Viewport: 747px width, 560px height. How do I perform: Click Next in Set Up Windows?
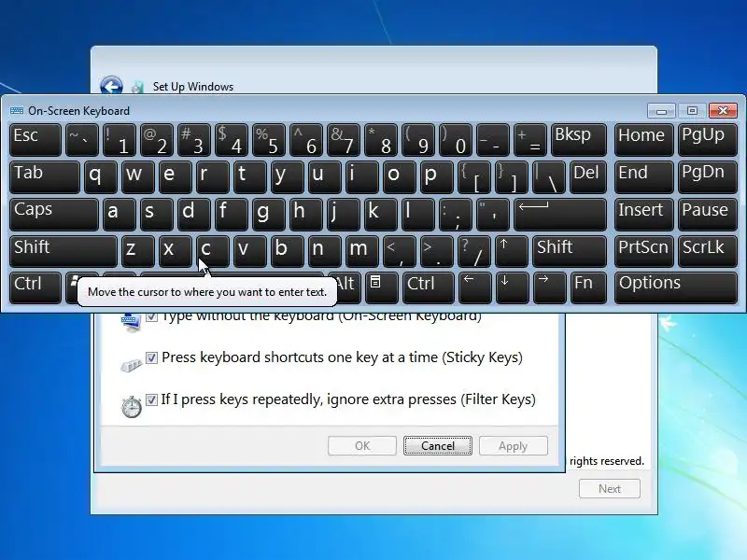610,488
